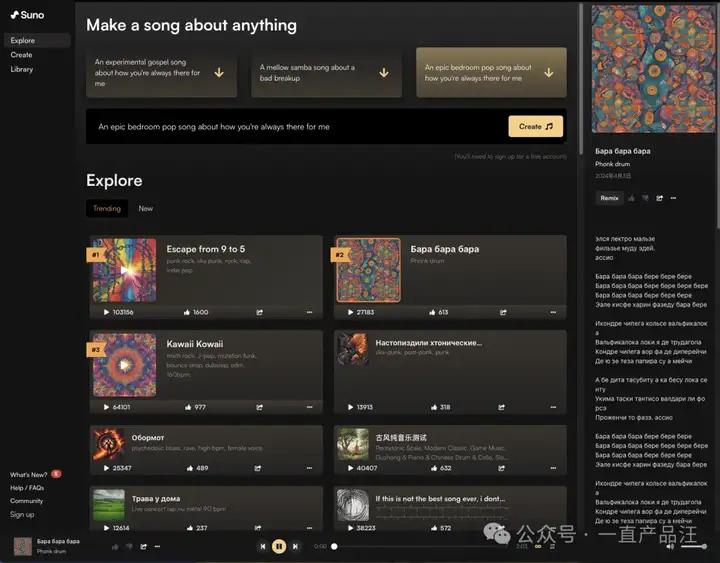Adjust the volume slider
This screenshot has height=563, width=720.
click(x=693, y=546)
